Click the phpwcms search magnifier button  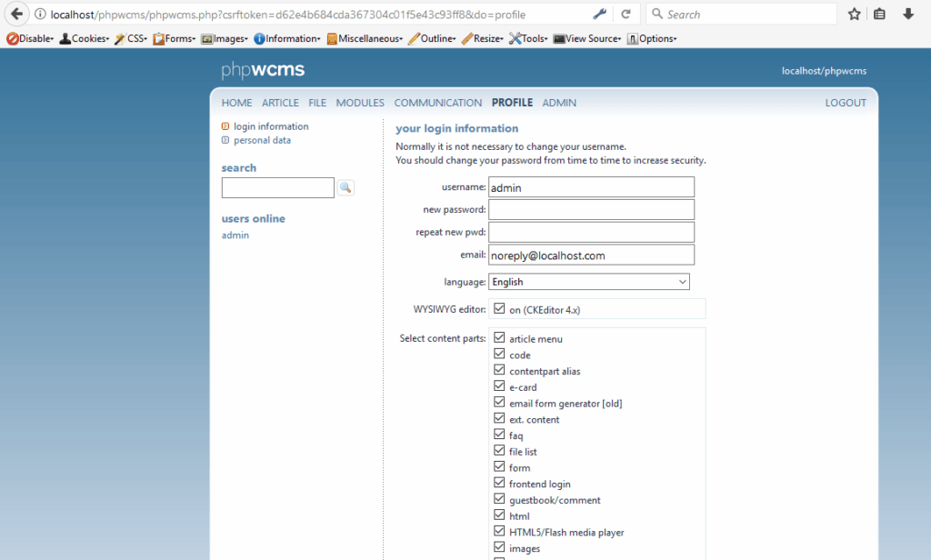[345, 187]
